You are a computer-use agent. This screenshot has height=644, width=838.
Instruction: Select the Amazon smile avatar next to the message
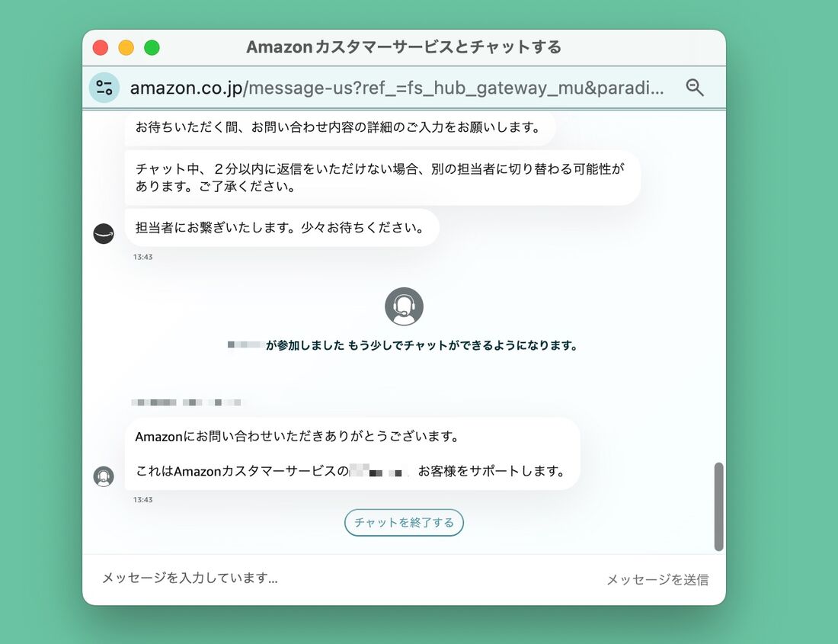click(104, 232)
